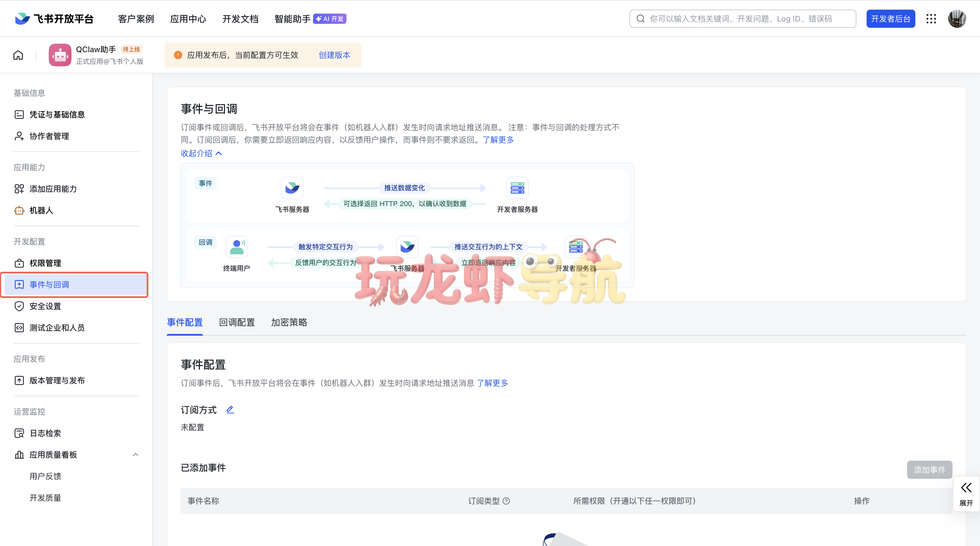This screenshot has width=980, height=546.
Task: Open 权限管理 label in sidebar
Action: (x=45, y=263)
